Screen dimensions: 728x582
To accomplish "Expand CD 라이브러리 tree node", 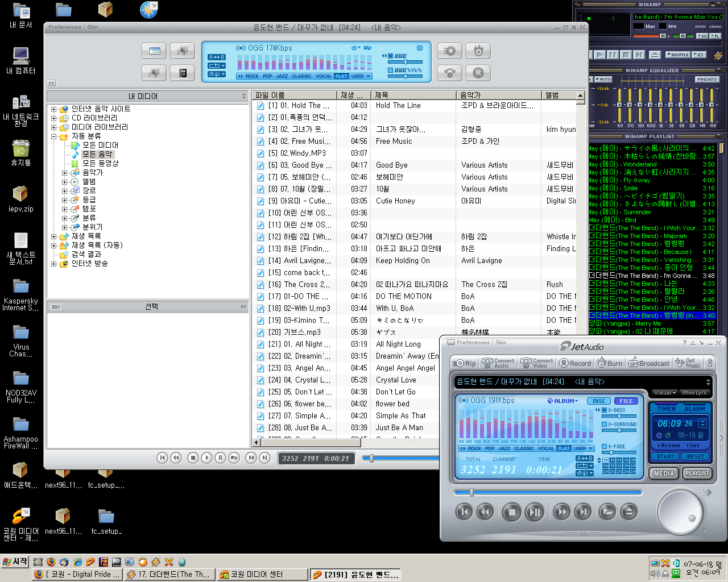I will (53, 118).
